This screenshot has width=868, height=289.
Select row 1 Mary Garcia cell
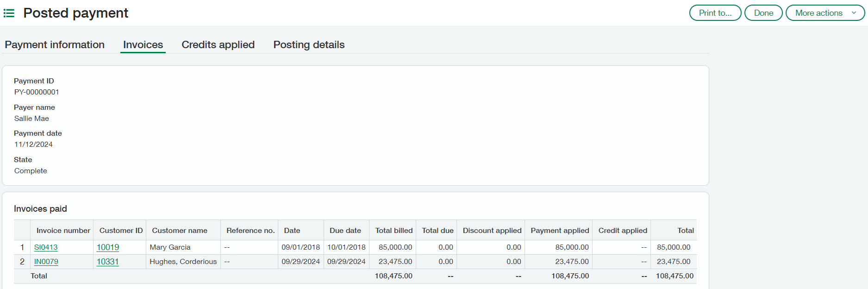click(170, 247)
